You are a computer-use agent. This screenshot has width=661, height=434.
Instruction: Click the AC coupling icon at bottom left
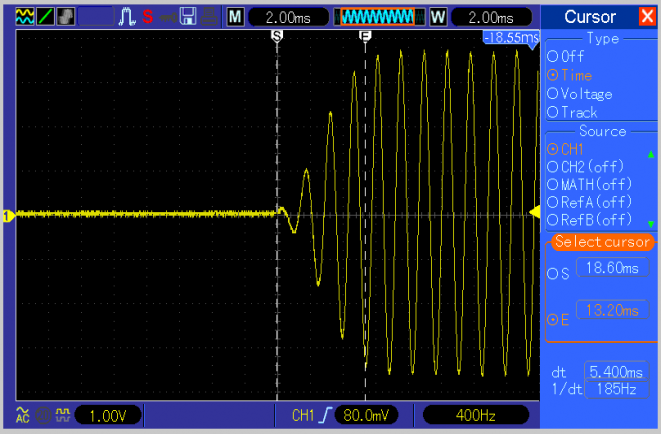pyautogui.click(x=23, y=414)
